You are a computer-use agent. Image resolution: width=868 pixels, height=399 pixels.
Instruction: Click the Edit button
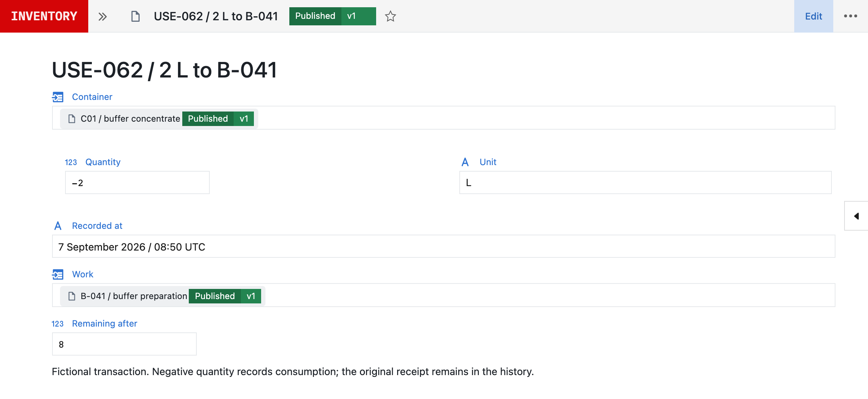pos(813,16)
